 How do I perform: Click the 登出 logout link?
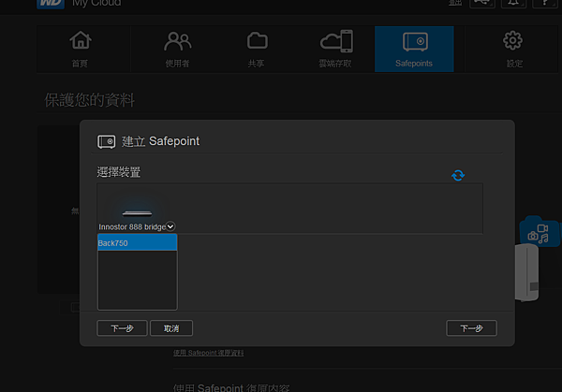455,3
